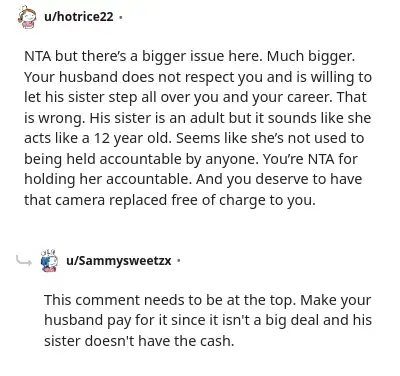Click the reply line starting "husband pay for it"

point(208,320)
